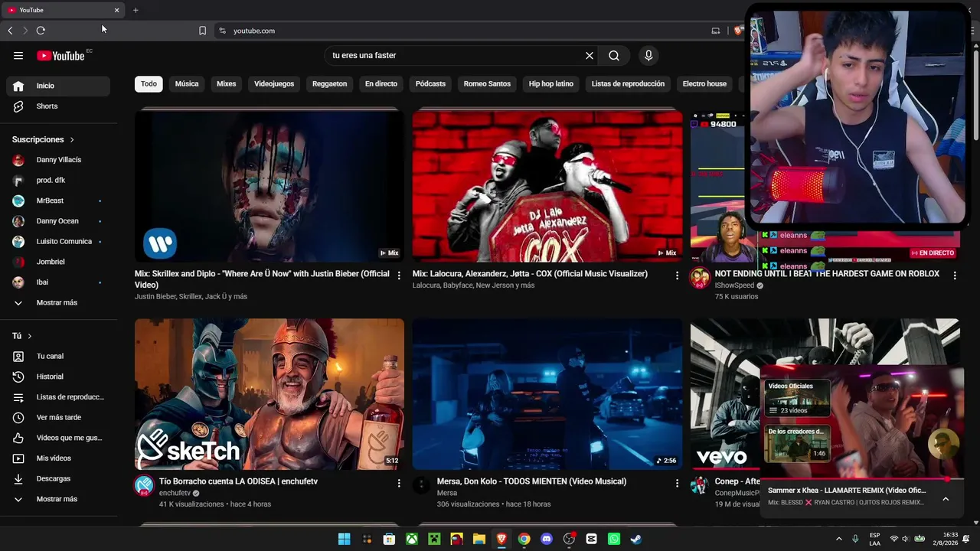Open Descargas in the sidebar
The height and width of the screenshot is (551, 980).
click(58, 478)
